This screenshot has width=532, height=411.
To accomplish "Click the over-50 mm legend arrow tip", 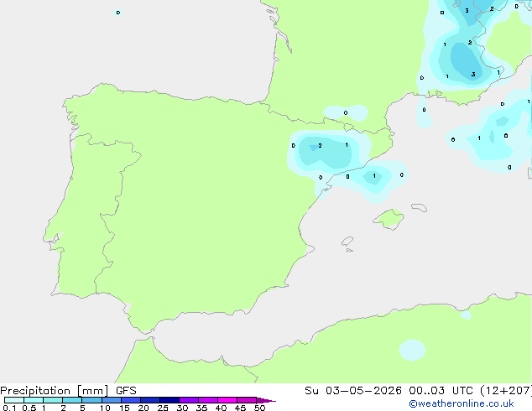I will (266, 400).
